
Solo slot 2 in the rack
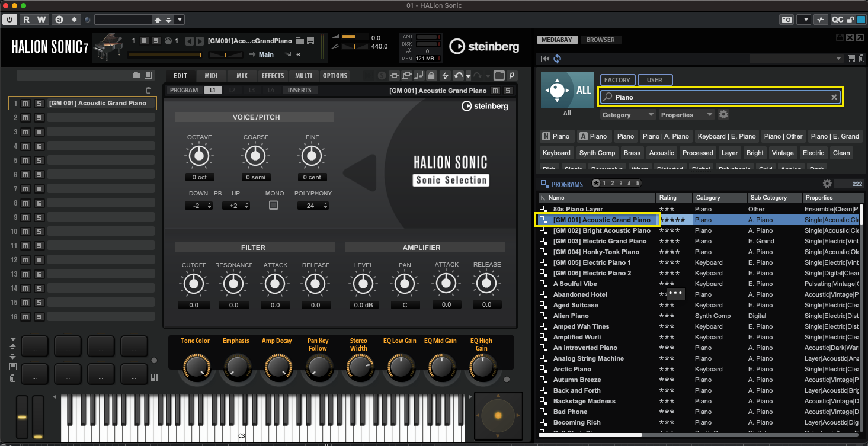click(39, 118)
